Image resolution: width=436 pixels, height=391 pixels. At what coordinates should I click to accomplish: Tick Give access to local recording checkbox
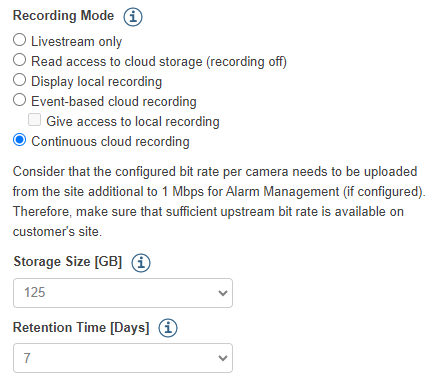point(34,120)
